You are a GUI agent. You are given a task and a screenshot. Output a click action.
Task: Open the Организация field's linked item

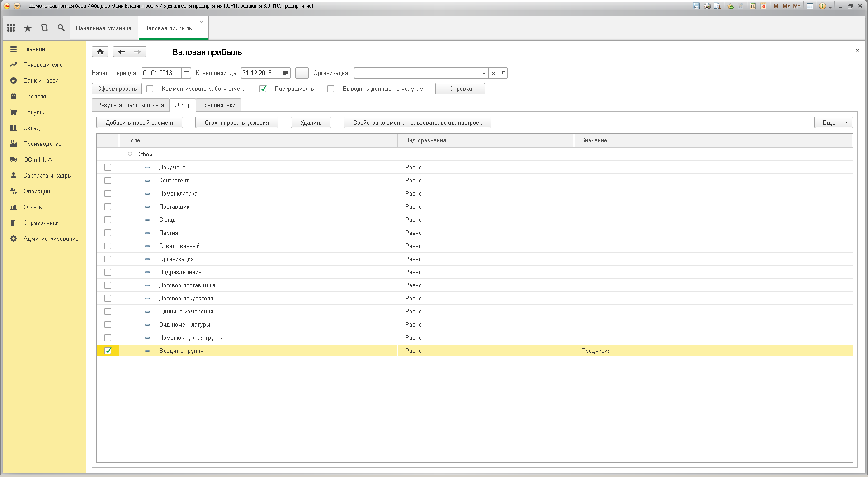(503, 73)
